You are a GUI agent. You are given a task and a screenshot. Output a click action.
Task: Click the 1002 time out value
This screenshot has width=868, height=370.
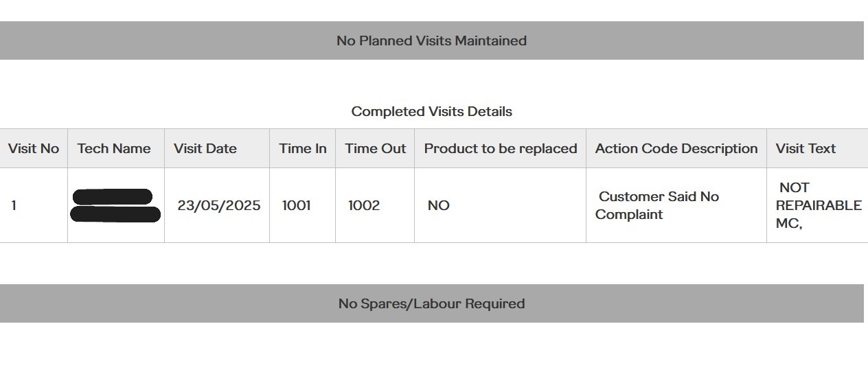[x=363, y=205]
